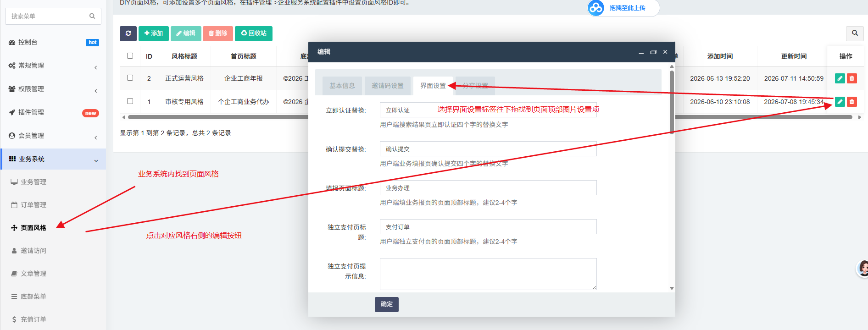The height and width of the screenshot is (330, 868).
Task: Tick the select-all checkbox in the table header
Action: [130, 56]
